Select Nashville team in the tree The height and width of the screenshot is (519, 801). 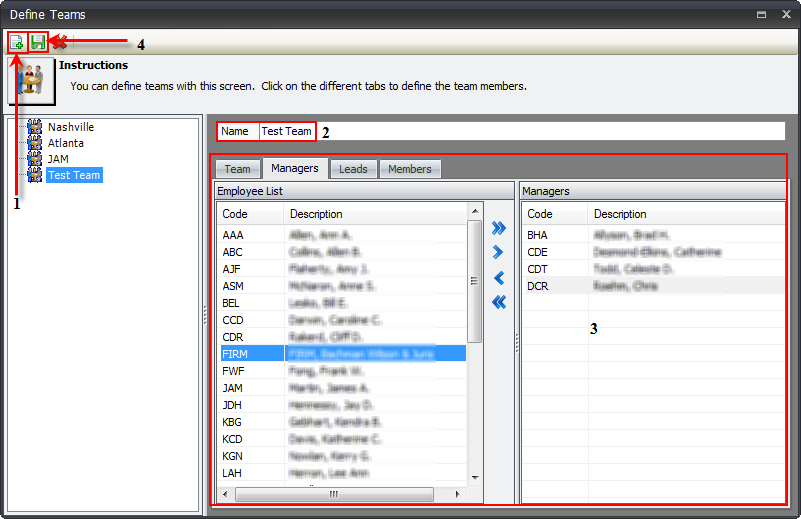click(71, 127)
